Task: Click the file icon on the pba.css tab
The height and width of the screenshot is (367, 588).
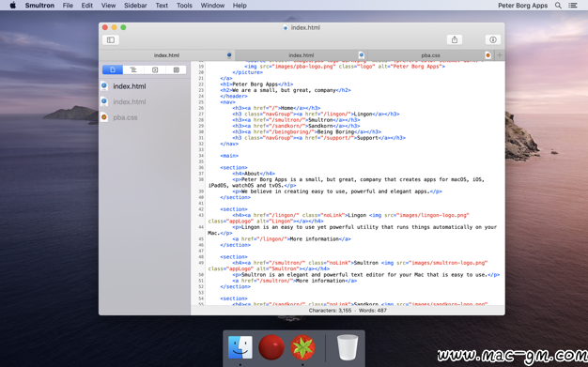Action: [x=487, y=55]
